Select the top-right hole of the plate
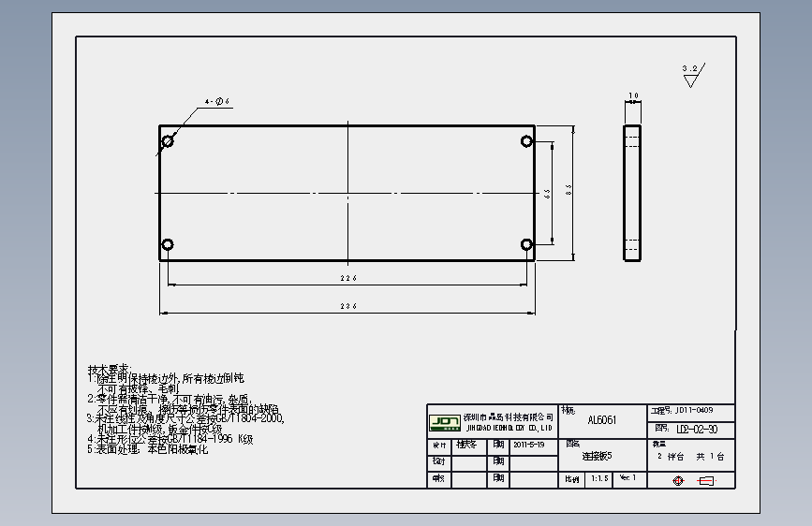Image resolution: width=812 pixels, height=526 pixels. tap(526, 141)
